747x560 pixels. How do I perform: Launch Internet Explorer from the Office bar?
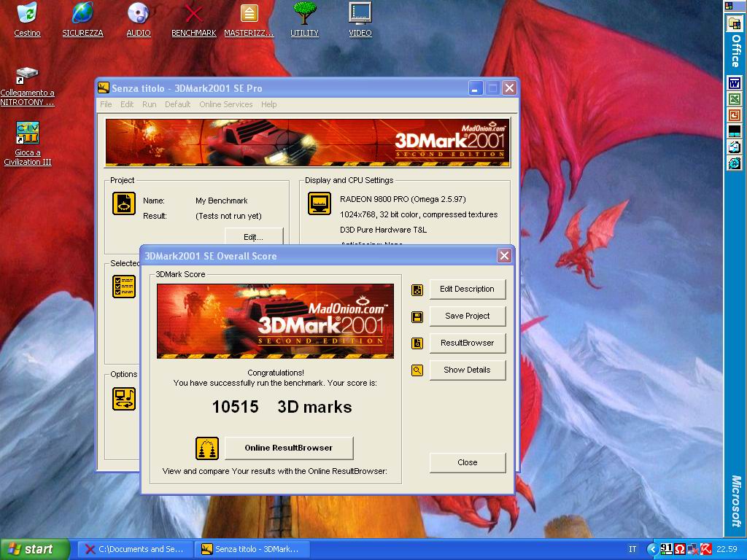(x=734, y=163)
